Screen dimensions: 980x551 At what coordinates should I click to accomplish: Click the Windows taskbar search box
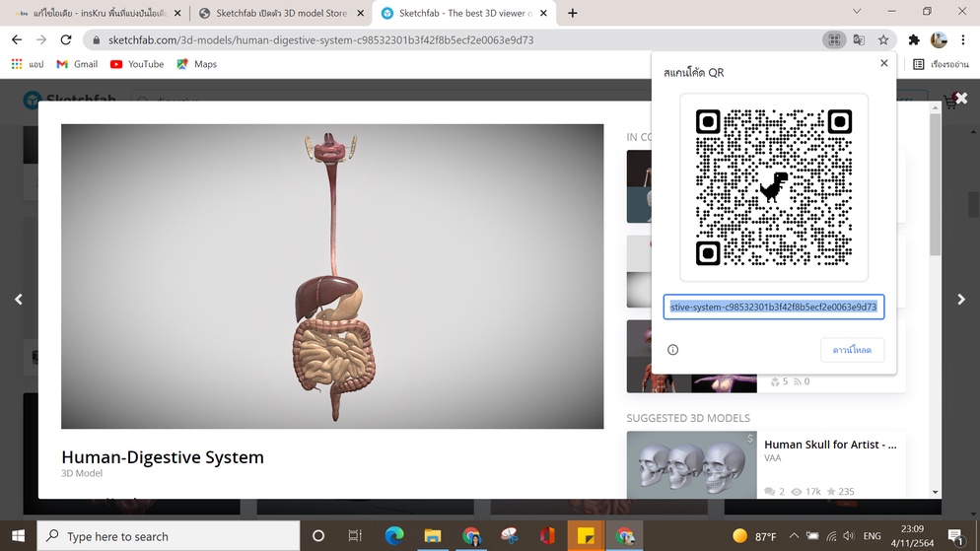pos(169,536)
